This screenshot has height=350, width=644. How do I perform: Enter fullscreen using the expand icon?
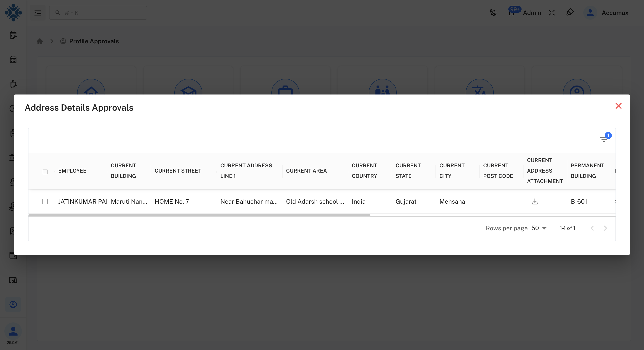(552, 13)
